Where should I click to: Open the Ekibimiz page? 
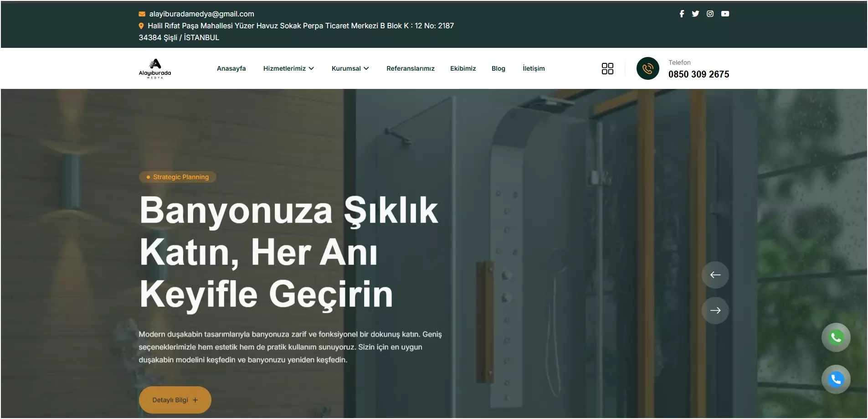463,68
